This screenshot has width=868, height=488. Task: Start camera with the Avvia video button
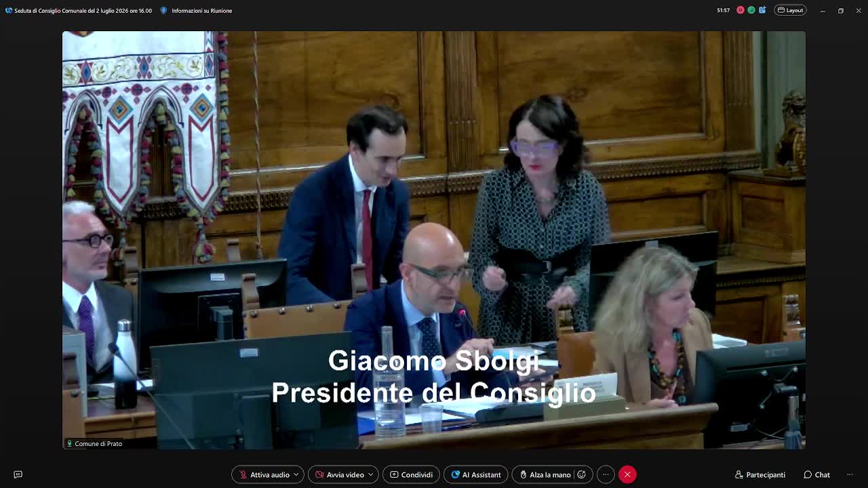340,474
